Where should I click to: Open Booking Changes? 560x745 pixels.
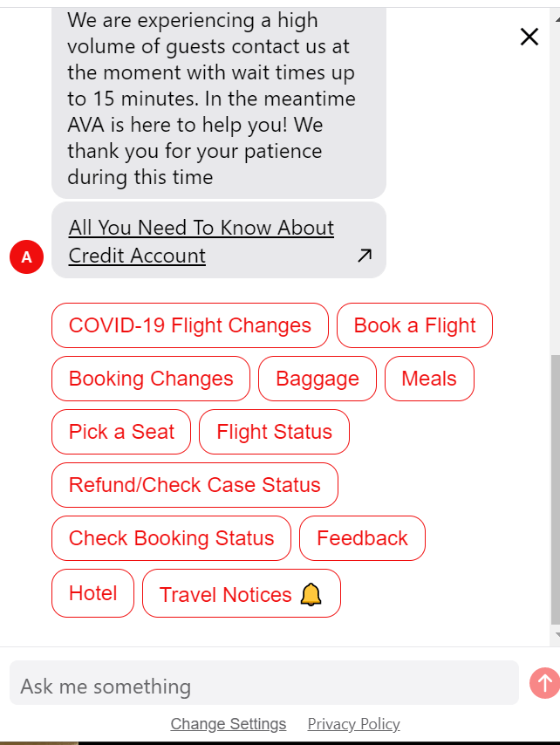pyautogui.click(x=150, y=379)
